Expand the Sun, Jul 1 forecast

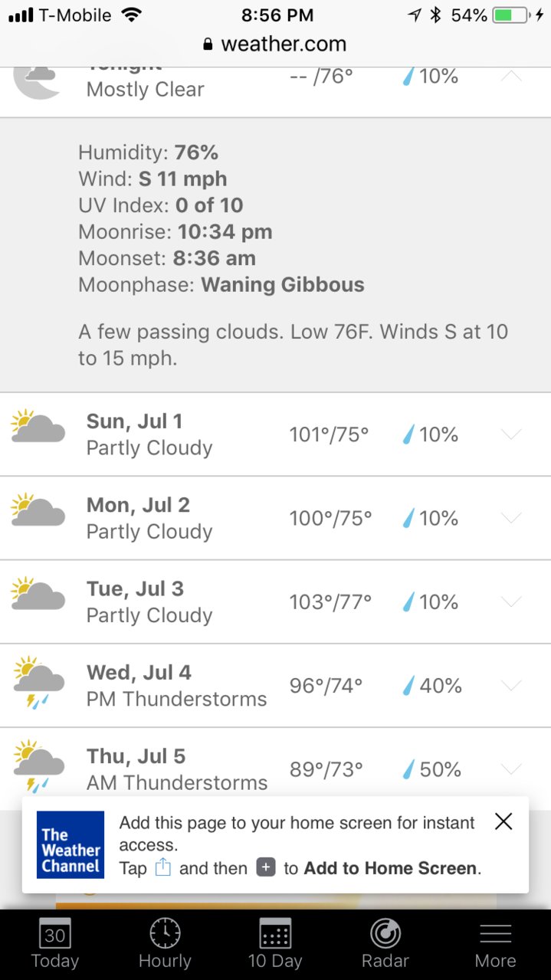tap(511, 434)
